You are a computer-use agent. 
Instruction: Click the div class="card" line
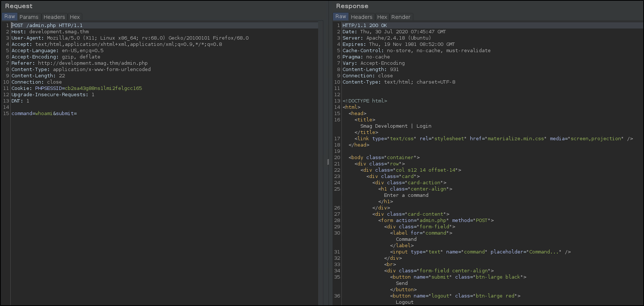click(x=393, y=176)
